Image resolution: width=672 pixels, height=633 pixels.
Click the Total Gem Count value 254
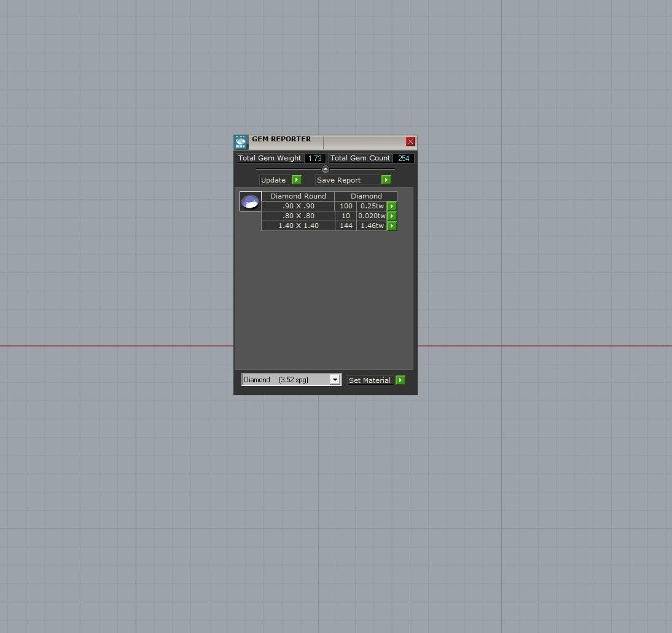coord(404,159)
